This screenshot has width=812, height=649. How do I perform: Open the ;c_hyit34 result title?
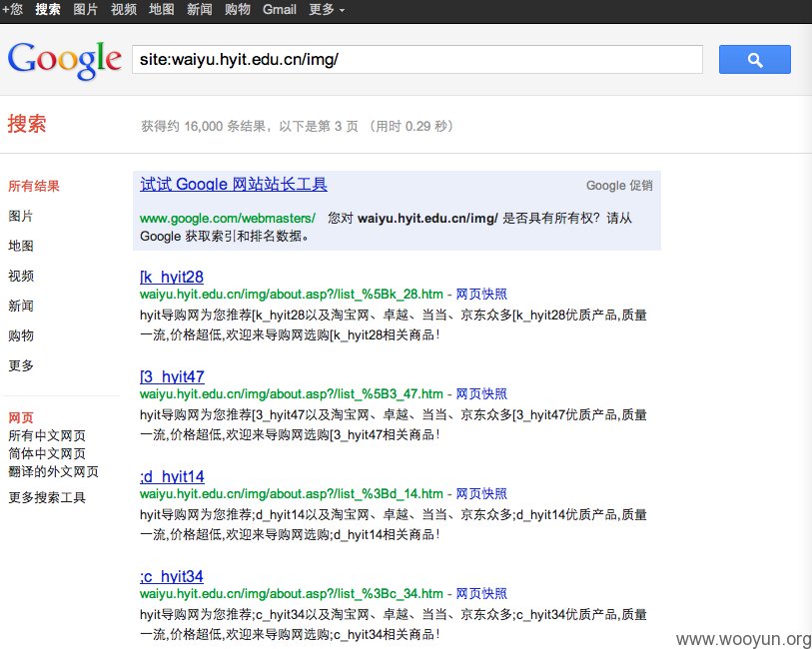click(x=172, y=576)
